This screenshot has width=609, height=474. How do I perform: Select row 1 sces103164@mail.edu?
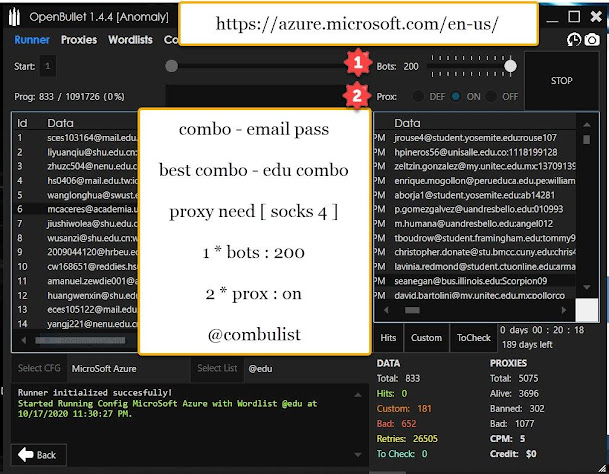77,138
